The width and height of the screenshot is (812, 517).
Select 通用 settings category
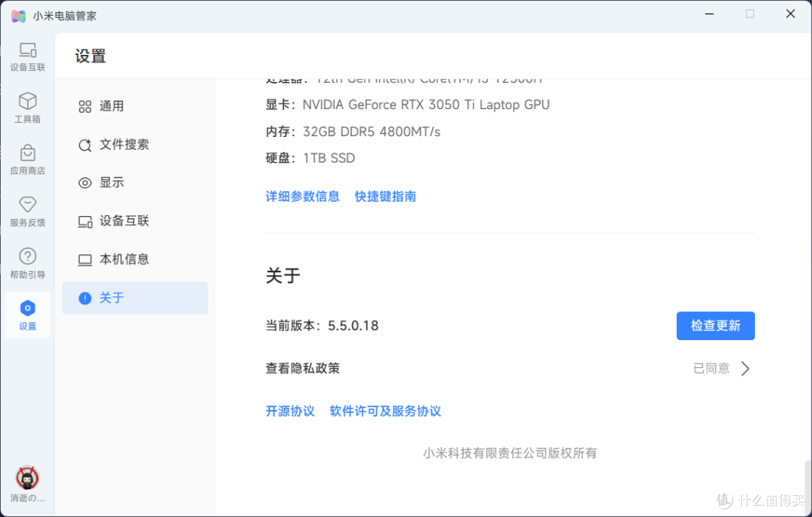click(135, 106)
